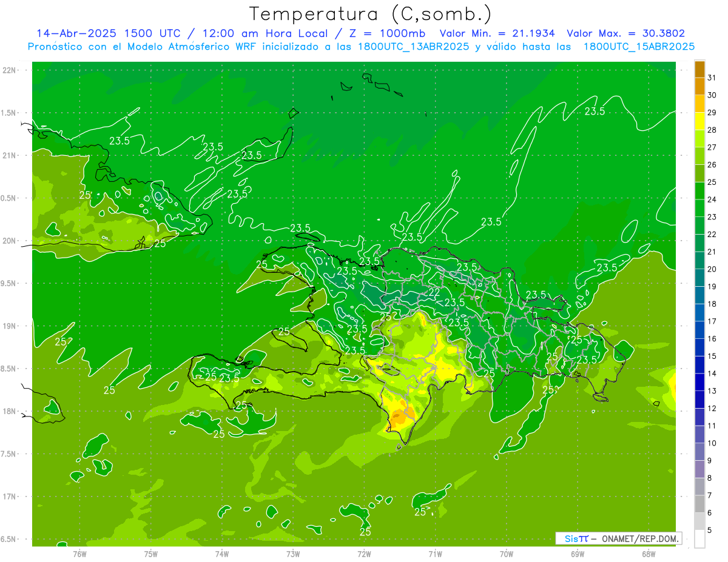Screen dimensions: 728x562
Task: Click the "22" contour label on the map
Action: 434,292
